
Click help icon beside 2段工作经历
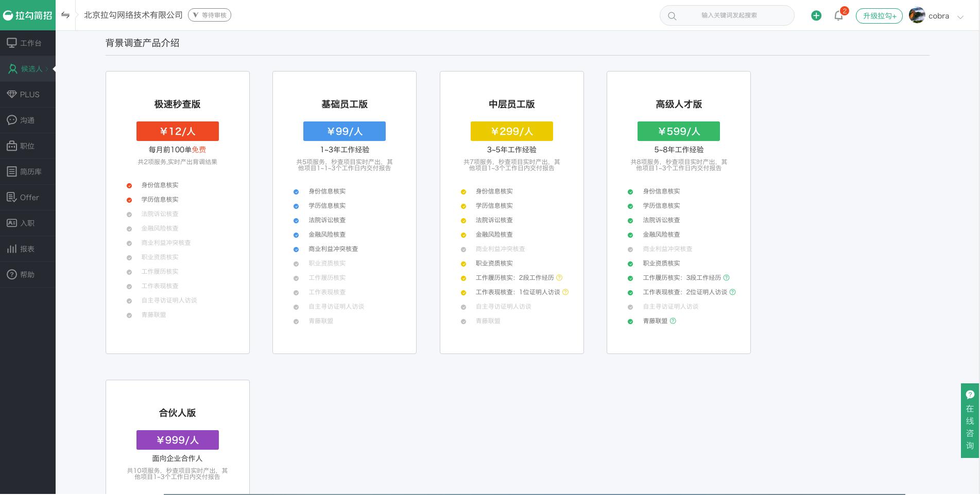[x=559, y=277]
